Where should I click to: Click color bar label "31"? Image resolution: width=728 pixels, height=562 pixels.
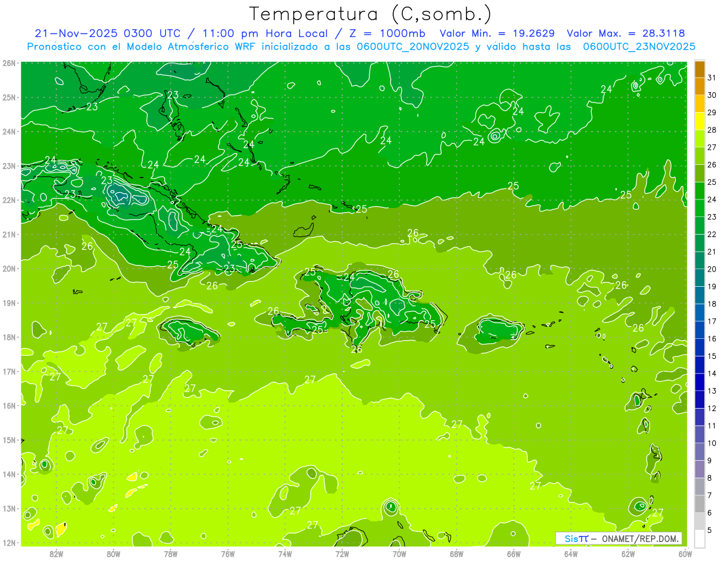point(712,78)
